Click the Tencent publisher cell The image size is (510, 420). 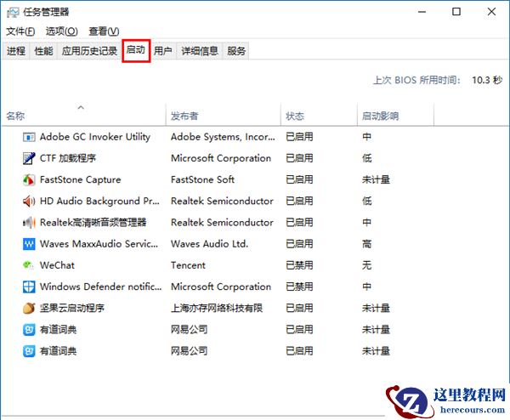pos(189,265)
